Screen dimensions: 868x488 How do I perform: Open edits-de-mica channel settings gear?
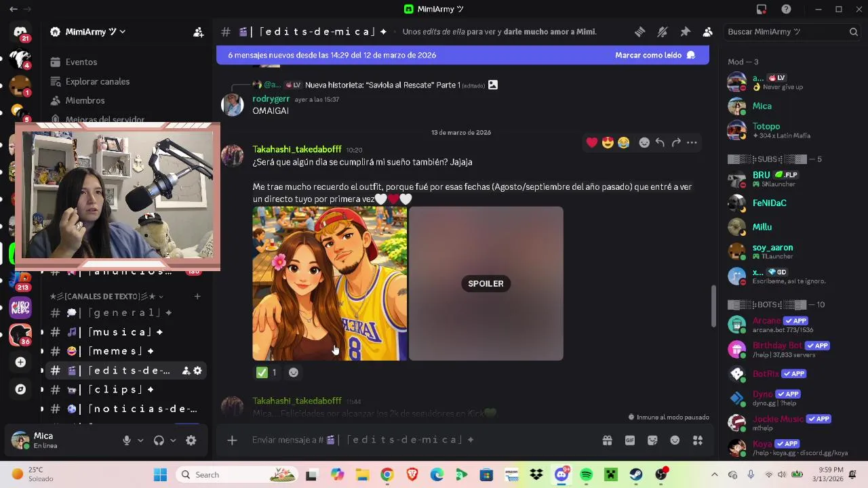tap(197, 371)
